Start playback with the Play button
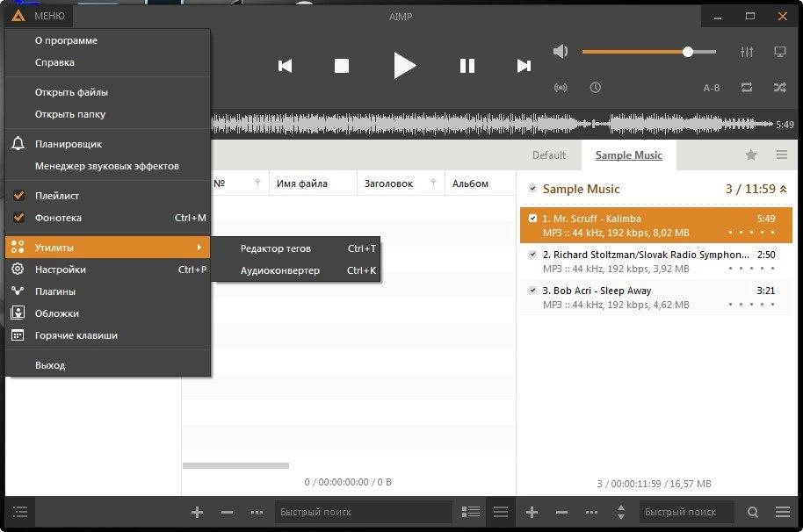Viewport: 803px width, 532px height. coord(404,66)
